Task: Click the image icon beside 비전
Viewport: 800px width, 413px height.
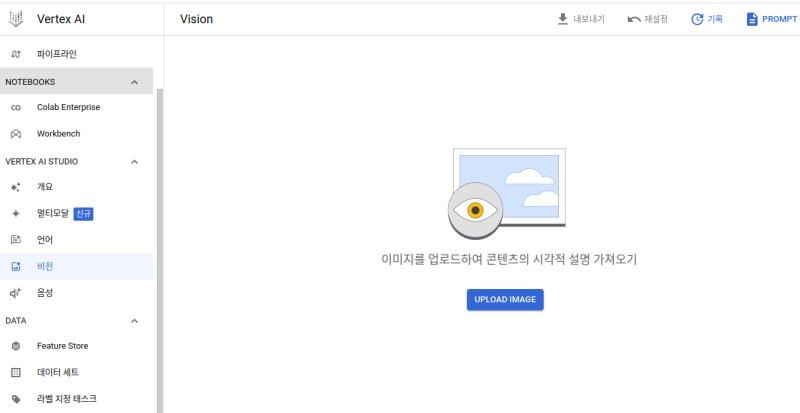Action: click(16, 266)
